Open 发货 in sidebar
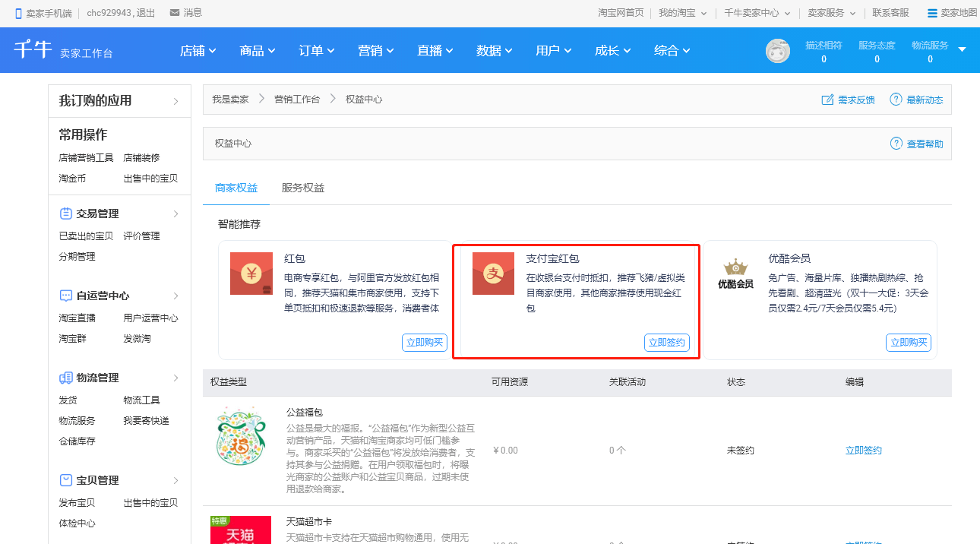Screen dimensions: 980x544 [68, 400]
